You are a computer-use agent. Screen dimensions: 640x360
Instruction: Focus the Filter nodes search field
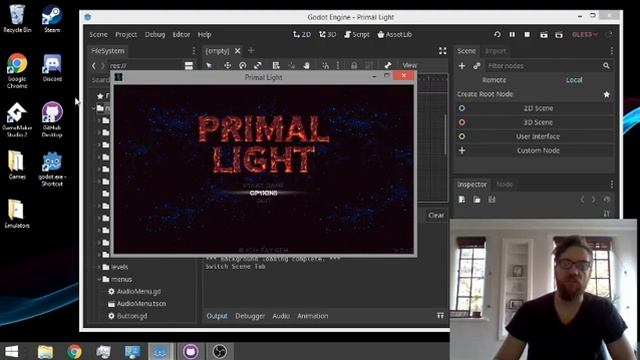[x=549, y=66]
